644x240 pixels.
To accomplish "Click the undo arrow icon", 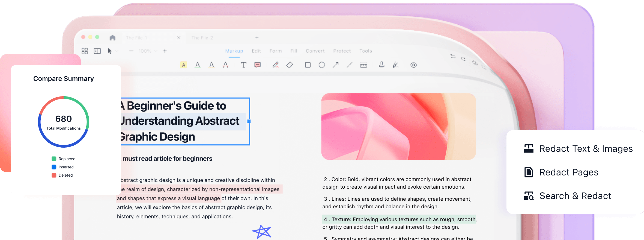I will [453, 56].
